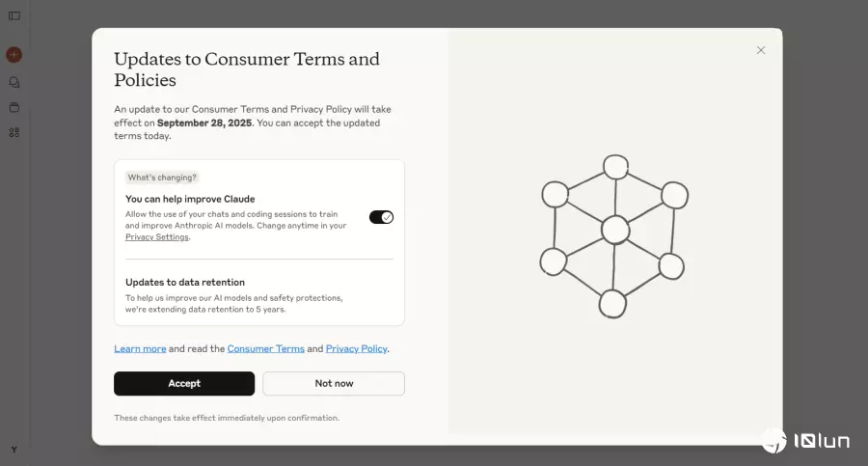868x466 pixels.
Task: Open the user profile avatar Y
Action: (14, 450)
